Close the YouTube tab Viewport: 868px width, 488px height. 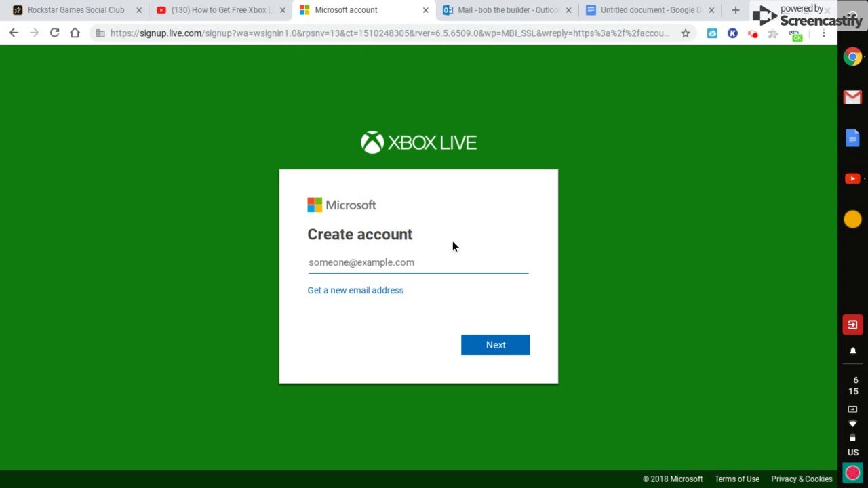point(283,10)
